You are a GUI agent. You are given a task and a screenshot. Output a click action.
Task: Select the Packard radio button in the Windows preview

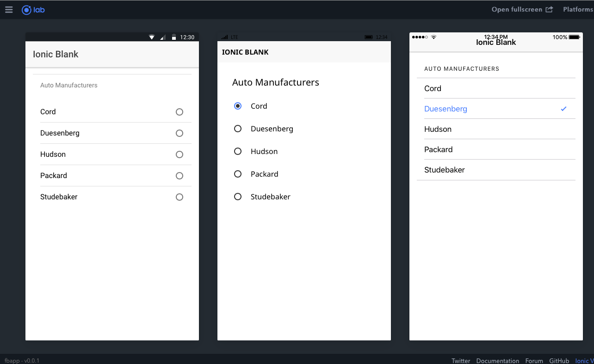tap(238, 174)
